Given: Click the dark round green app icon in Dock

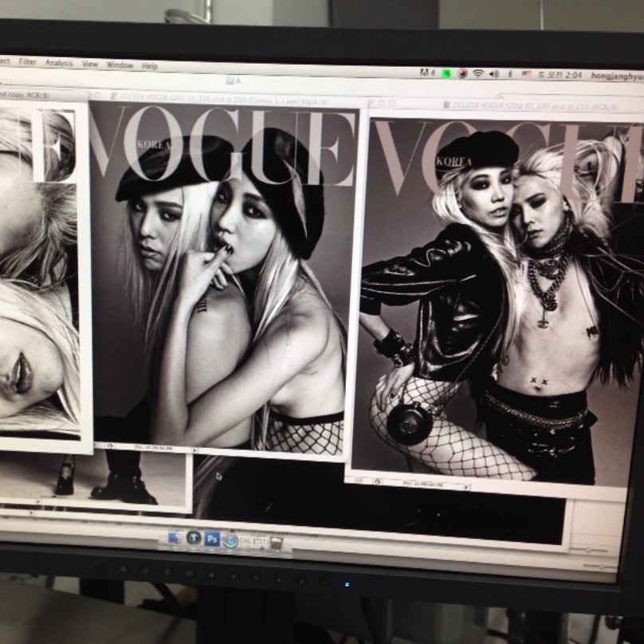Looking at the screenshot, I should [x=194, y=538].
